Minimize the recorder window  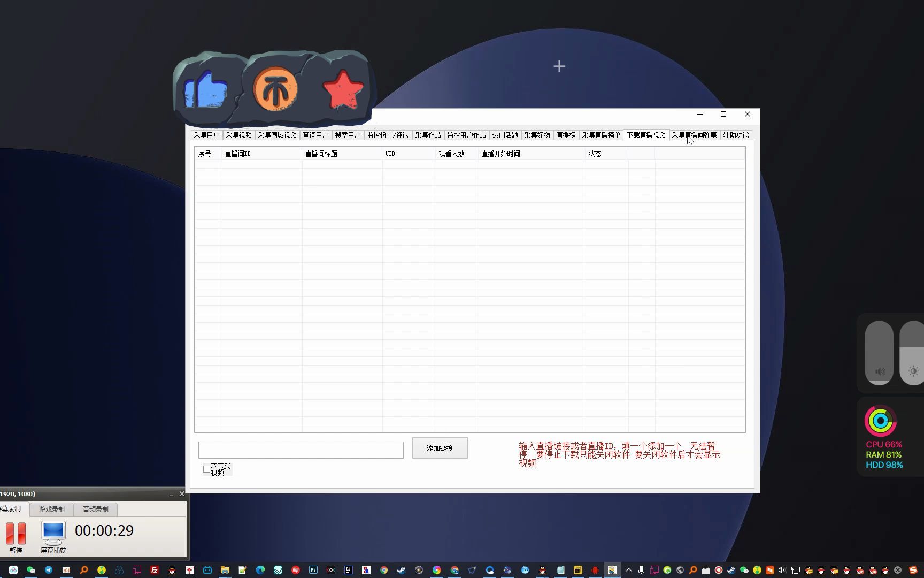click(171, 494)
